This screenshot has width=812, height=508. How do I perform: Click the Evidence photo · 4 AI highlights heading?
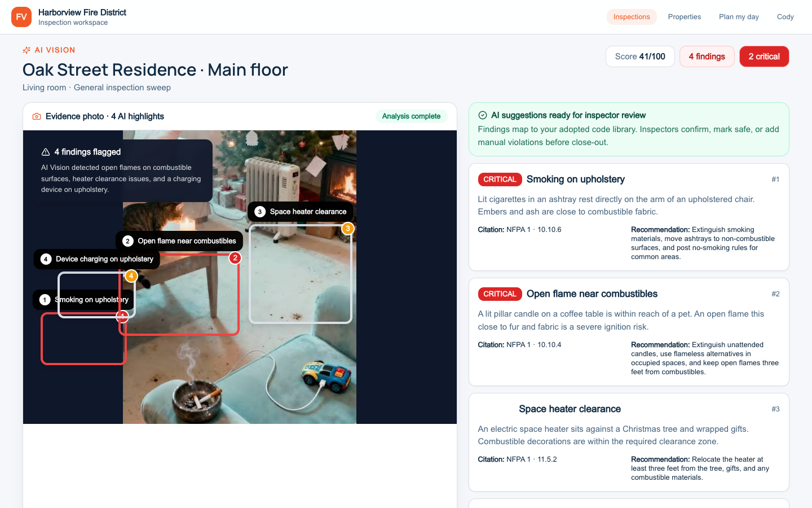[105, 116]
